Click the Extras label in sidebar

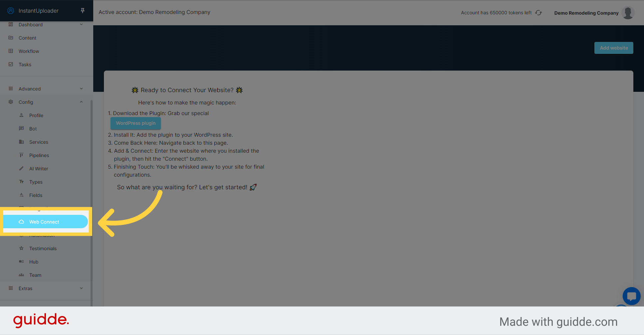point(25,288)
